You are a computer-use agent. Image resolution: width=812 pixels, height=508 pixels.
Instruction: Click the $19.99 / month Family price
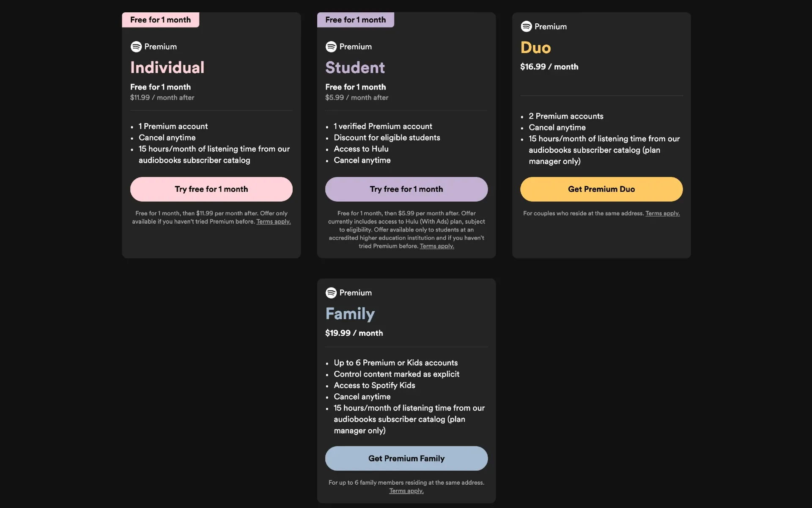coord(354,333)
